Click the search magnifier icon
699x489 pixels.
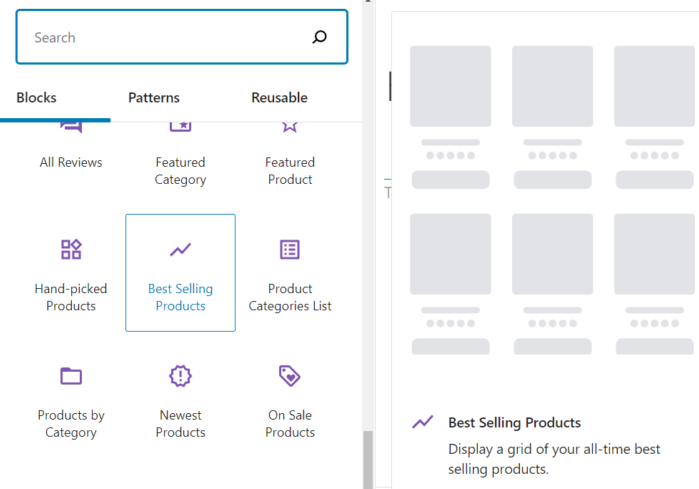(319, 38)
